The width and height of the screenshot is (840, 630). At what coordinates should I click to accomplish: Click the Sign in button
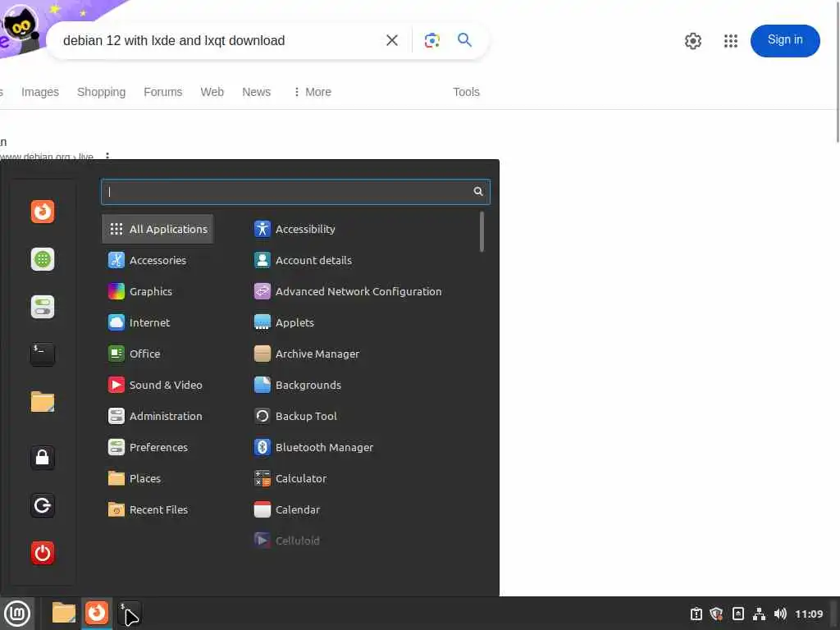coord(785,41)
